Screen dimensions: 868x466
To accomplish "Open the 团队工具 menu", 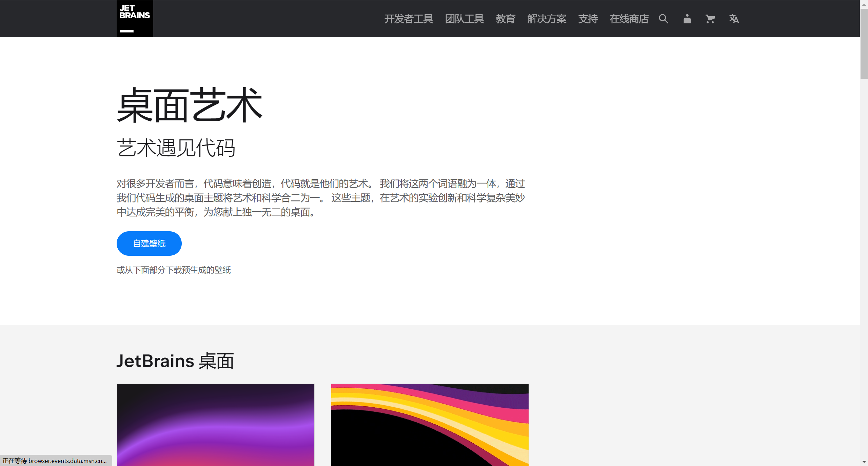I will [x=465, y=19].
